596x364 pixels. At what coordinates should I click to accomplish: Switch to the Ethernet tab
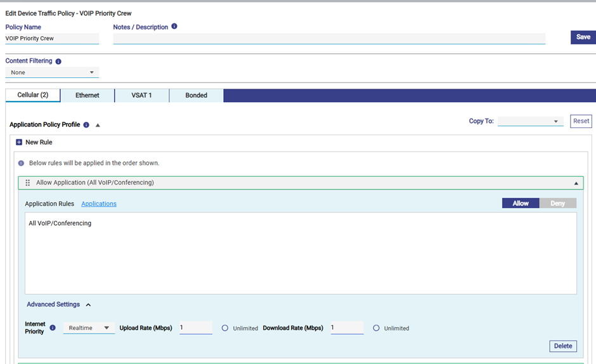coord(87,95)
